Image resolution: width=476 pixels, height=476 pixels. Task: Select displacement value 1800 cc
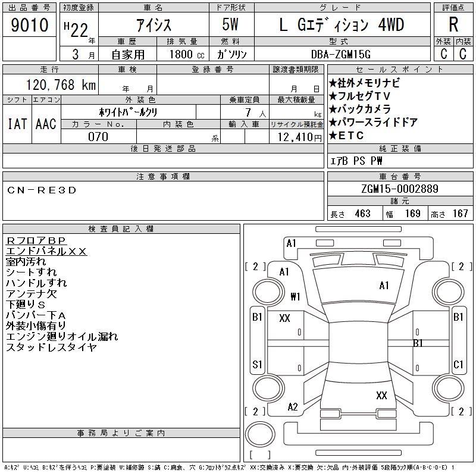pyautogui.click(x=187, y=54)
